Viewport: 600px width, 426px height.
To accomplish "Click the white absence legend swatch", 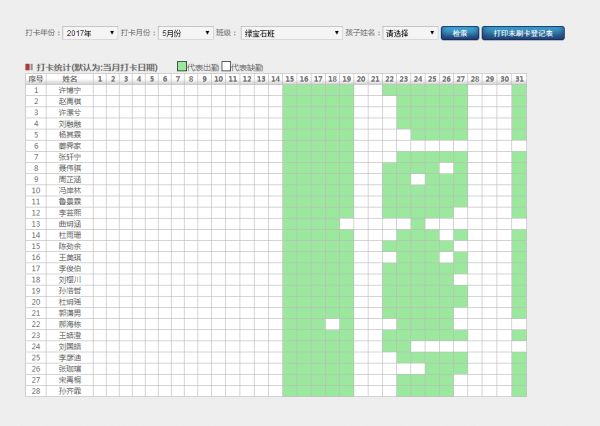I will point(226,66).
